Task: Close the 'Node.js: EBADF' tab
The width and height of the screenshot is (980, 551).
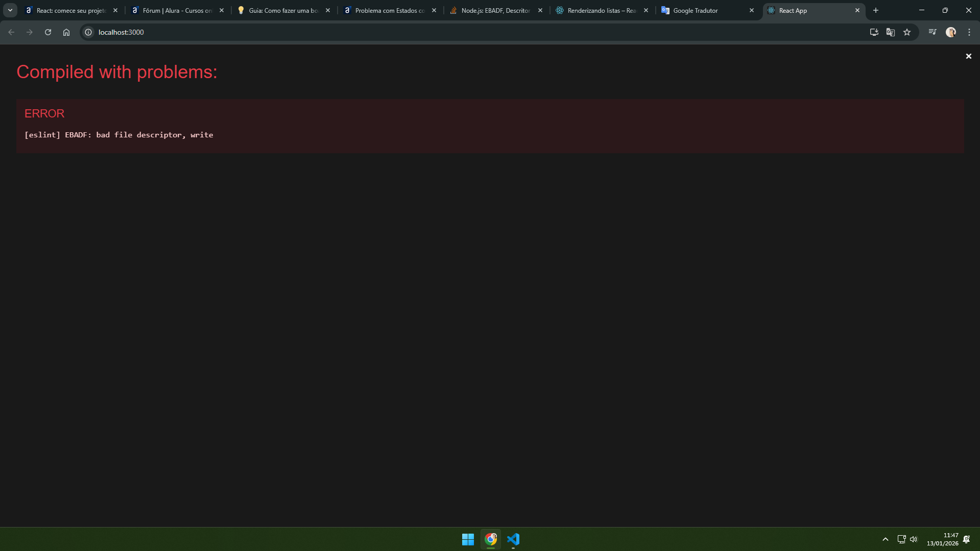Action: [x=540, y=10]
